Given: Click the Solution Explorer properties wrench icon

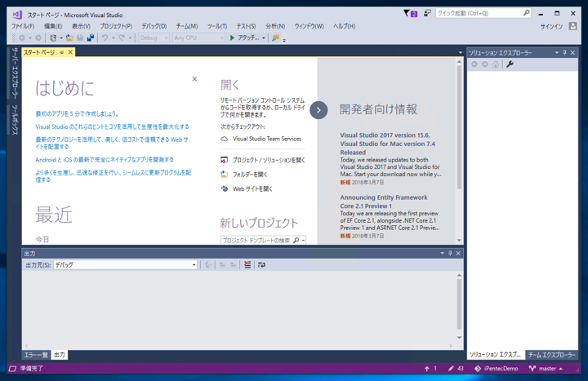Looking at the screenshot, I should click(510, 64).
